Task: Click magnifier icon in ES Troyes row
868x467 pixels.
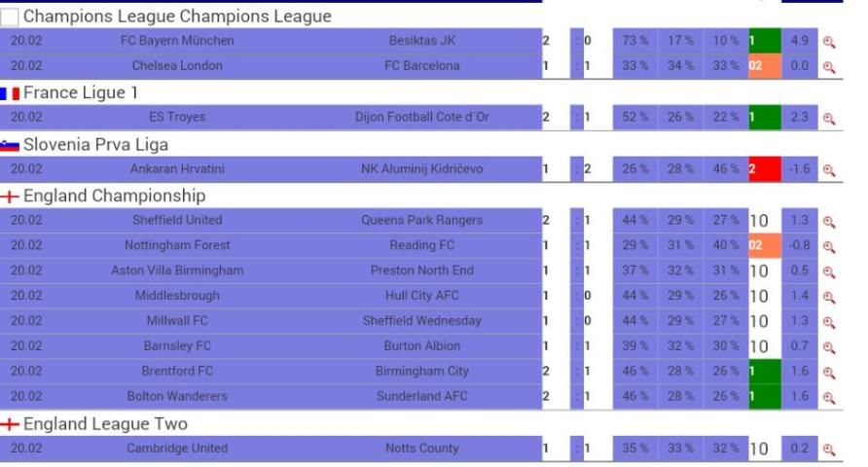Action: click(x=829, y=118)
